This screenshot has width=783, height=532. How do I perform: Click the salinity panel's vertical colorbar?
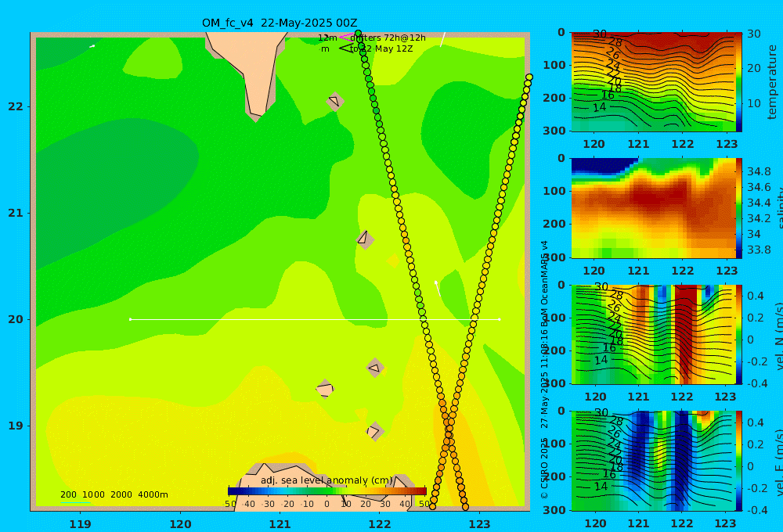[739, 208]
